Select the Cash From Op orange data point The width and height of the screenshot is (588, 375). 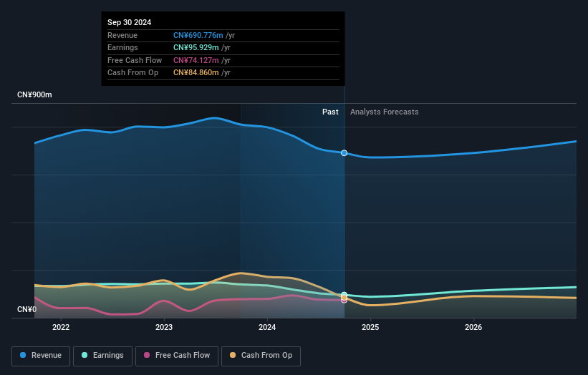[344, 298]
